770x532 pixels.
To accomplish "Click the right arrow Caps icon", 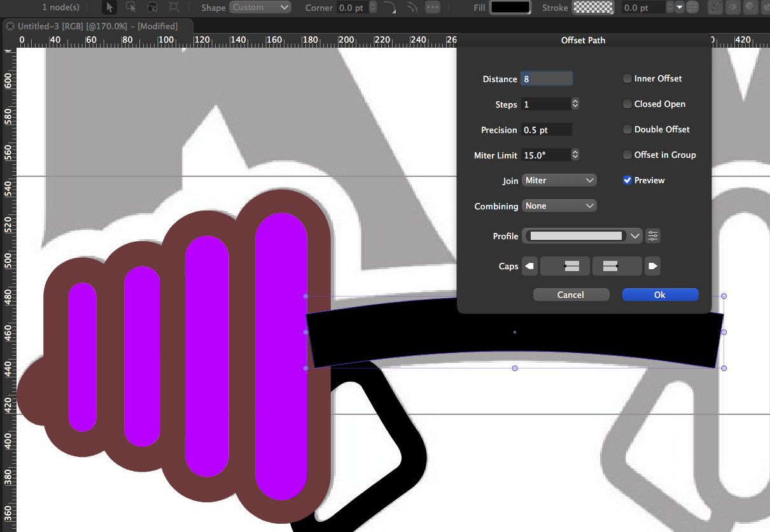I will pos(652,266).
